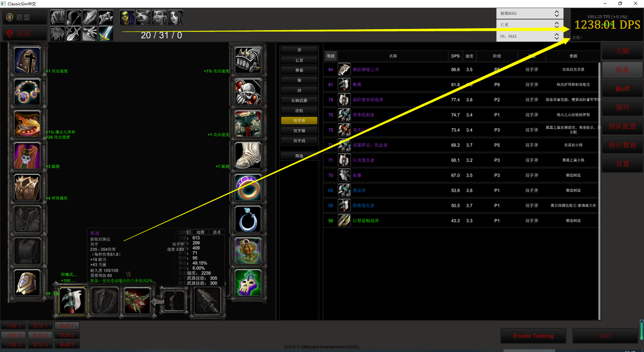
Task: Filter weapons by 匕首 (dagger)
Action: 299,60
